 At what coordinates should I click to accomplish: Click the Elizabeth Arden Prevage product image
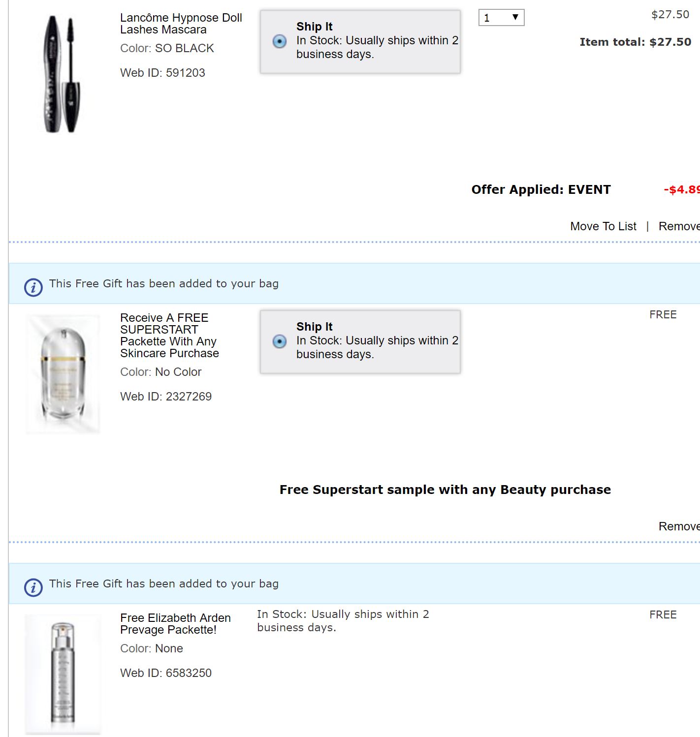tap(63, 674)
